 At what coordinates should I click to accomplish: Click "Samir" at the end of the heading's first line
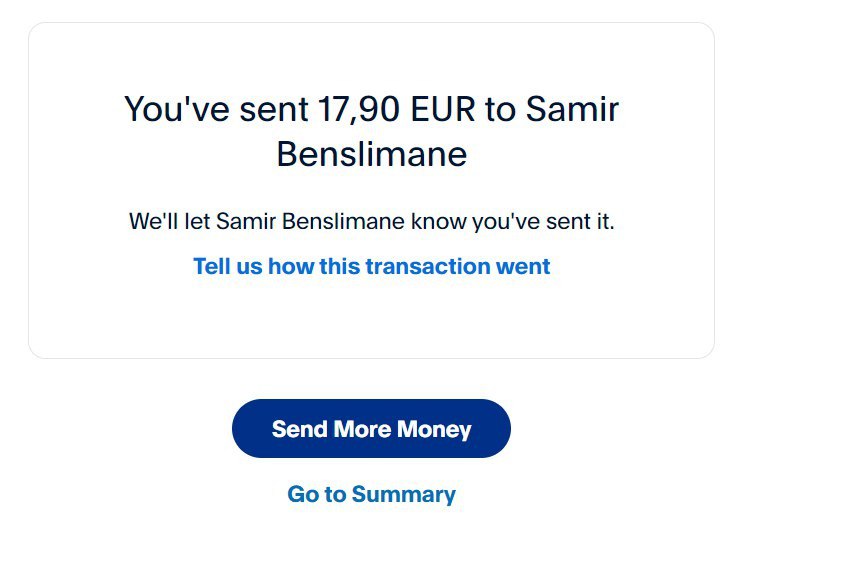(573, 110)
